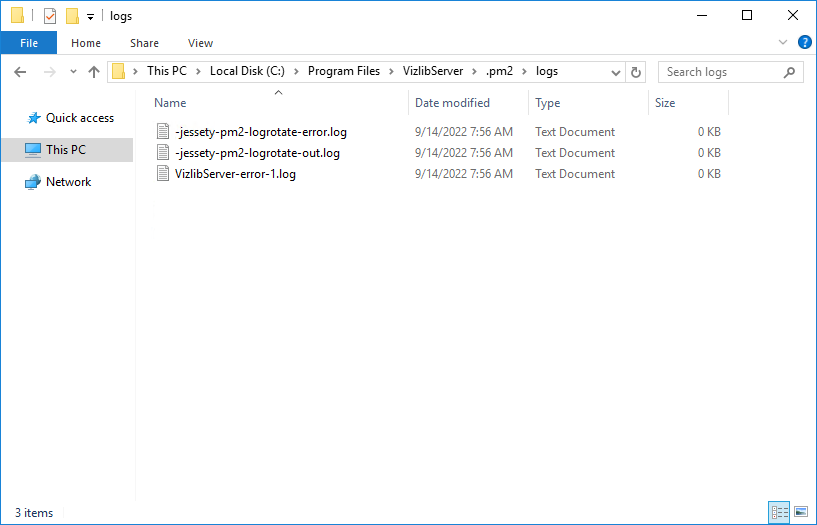Select -jessety-pm2-logrotate-error.log file
Image resolution: width=817 pixels, height=525 pixels.
click(261, 132)
